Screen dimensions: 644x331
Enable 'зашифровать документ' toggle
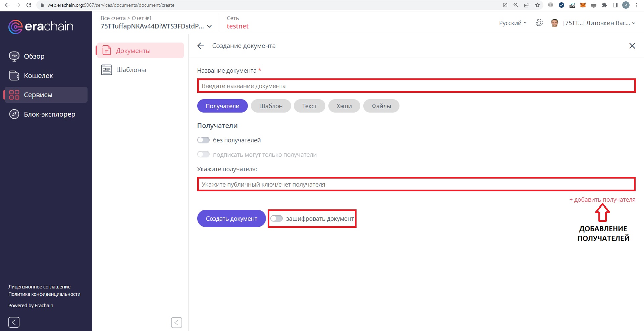[277, 218]
